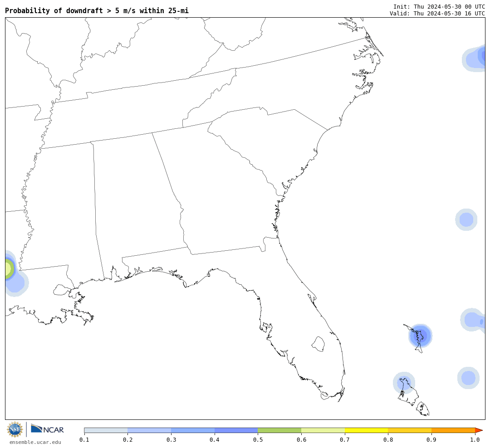
Task: Click the 0.5 colorbar label
Action: [x=258, y=440]
